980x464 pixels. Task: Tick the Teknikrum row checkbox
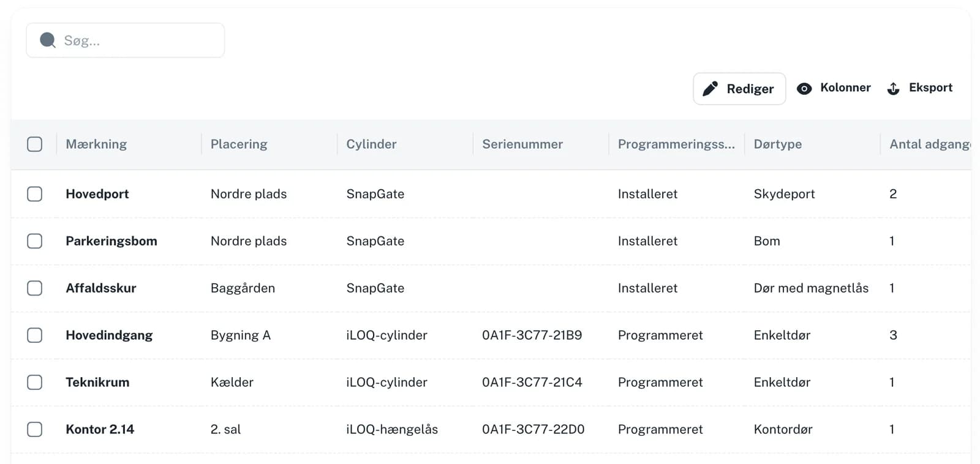[x=35, y=383]
